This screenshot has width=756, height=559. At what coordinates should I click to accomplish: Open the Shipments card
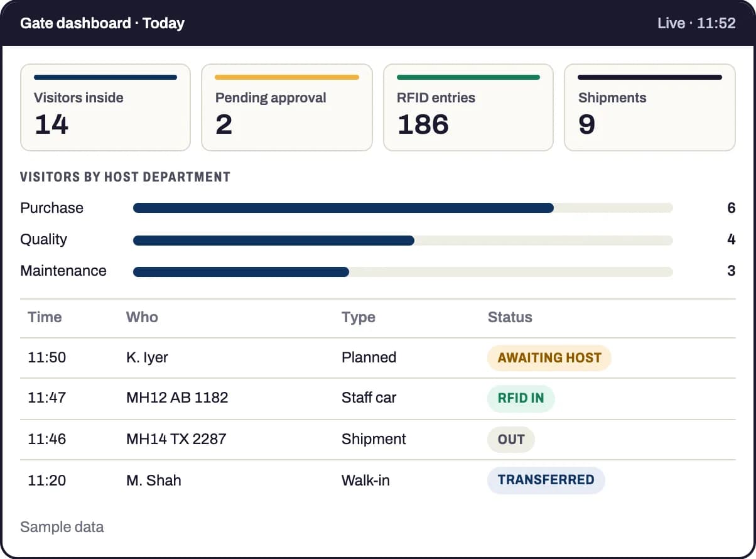tap(650, 107)
